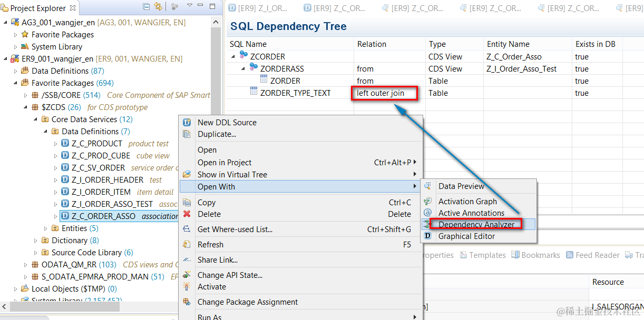The height and width of the screenshot is (320, 644).
Task: Click the $ZCDS package icon
Action: tap(35, 107)
